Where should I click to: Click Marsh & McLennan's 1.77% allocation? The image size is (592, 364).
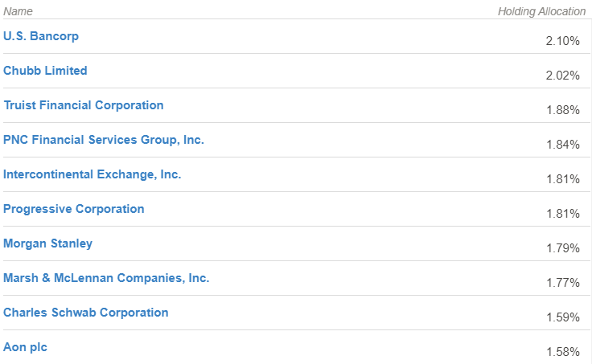tap(562, 283)
